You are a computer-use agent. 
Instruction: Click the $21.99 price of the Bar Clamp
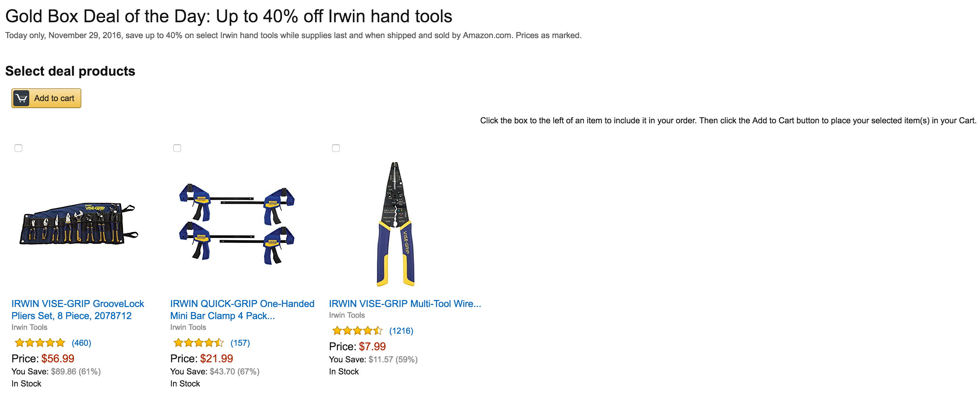pyautogui.click(x=217, y=359)
